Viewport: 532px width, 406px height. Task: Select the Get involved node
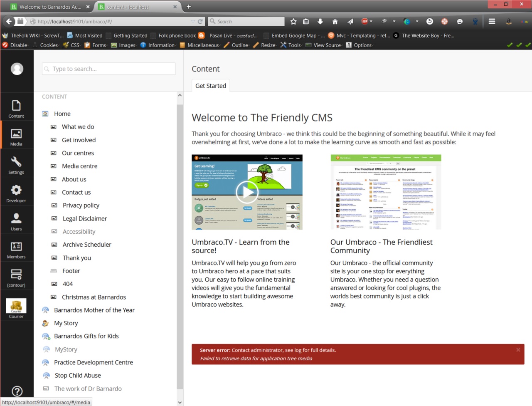click(79, 140)
